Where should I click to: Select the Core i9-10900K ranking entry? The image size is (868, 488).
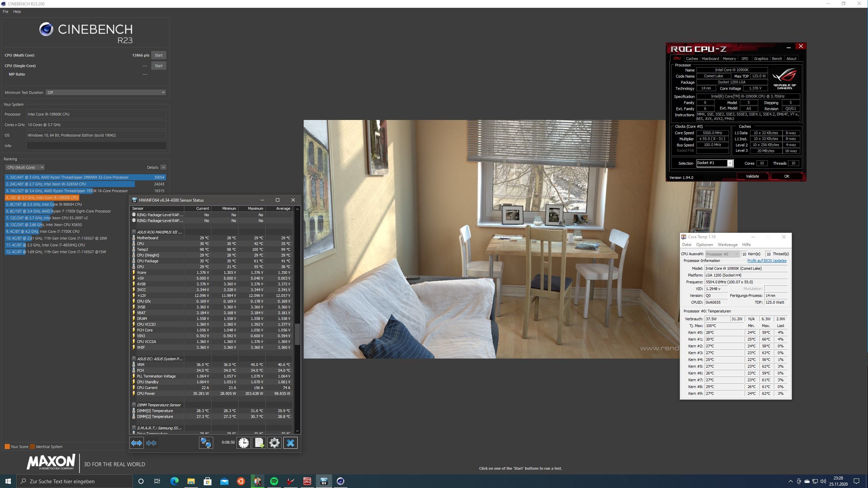click(x=42, y=198)
